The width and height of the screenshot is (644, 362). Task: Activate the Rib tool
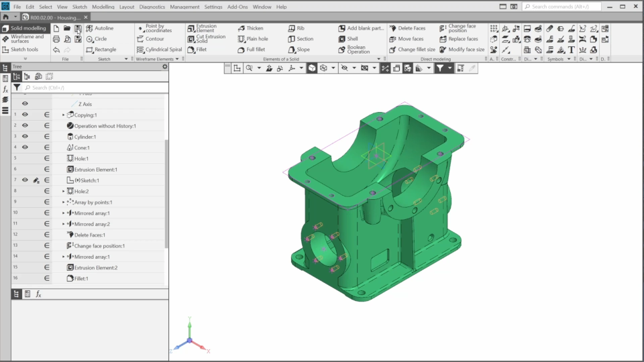297,28
